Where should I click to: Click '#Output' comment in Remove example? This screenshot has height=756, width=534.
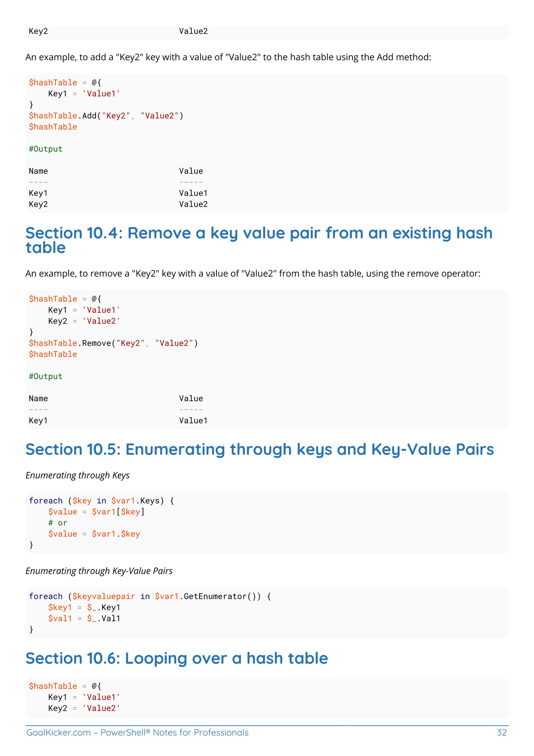45,377
